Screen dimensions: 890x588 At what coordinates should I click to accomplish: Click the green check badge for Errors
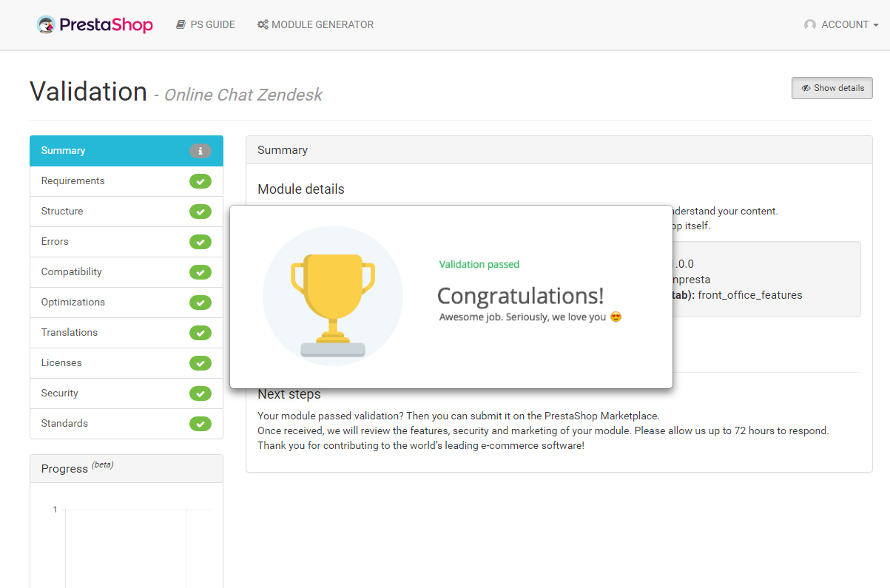(x=200, y=242)
